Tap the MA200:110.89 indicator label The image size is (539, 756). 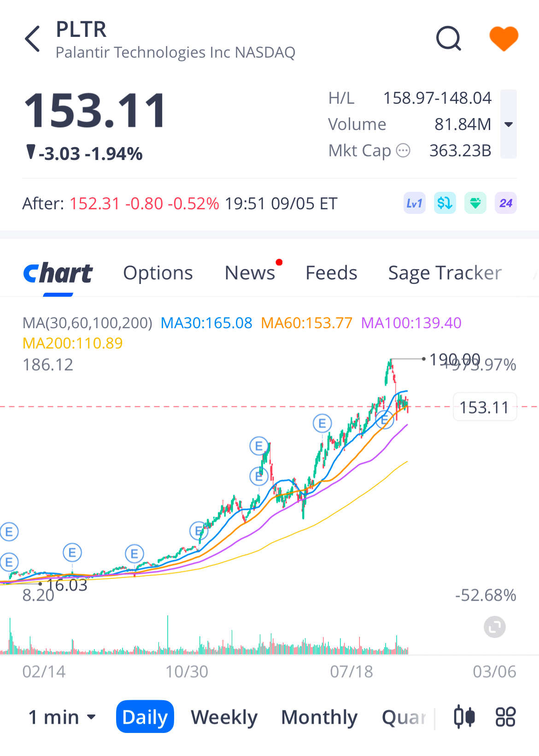tap(73, 343)
